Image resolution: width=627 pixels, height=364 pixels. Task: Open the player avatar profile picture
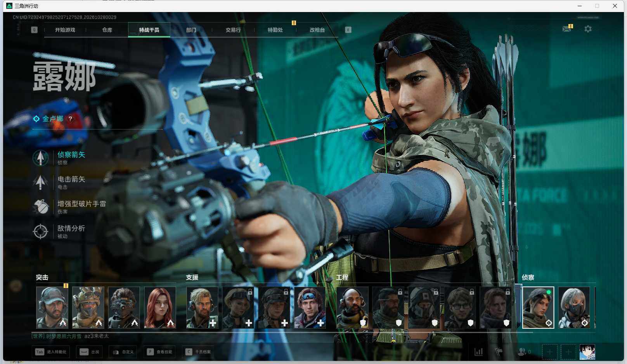[587, 352]
